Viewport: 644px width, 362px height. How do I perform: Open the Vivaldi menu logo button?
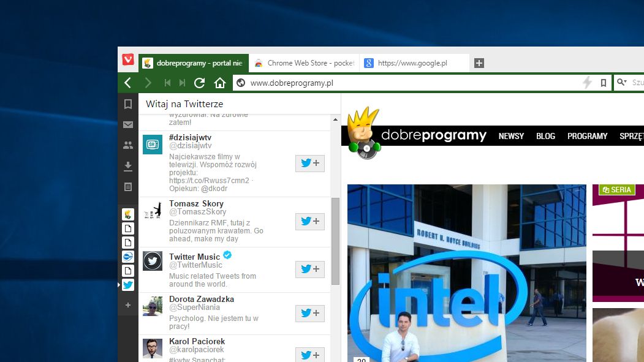(x=127, y=59)
